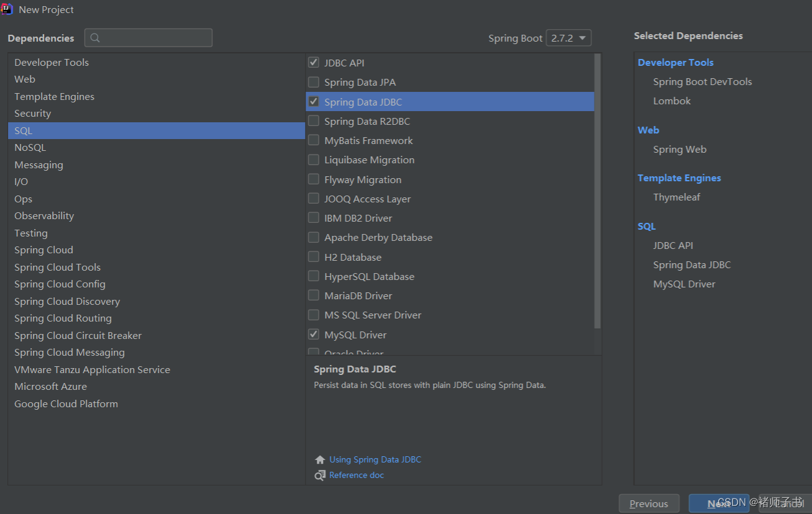Uncheck the MySQL Driver checkbox

pos(314,335)
